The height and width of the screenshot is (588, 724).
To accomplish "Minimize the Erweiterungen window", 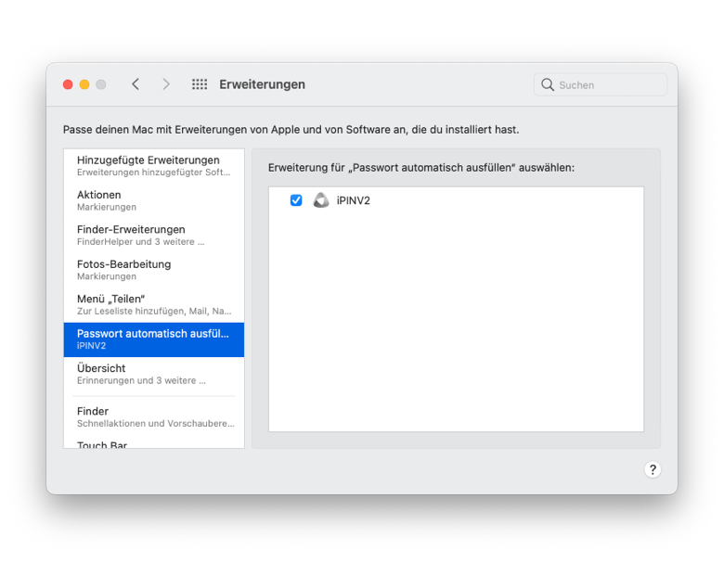I will point(84,84).
